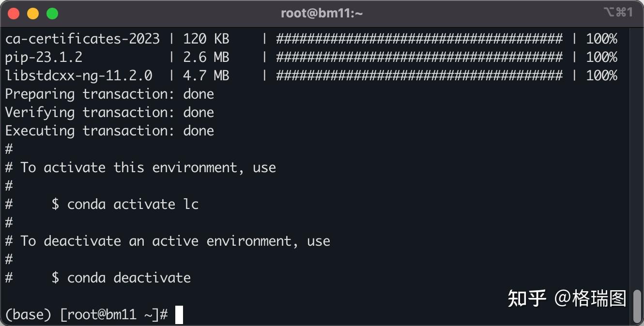Click the ca-certificates-2023 package name

click(x=82, y=39)
